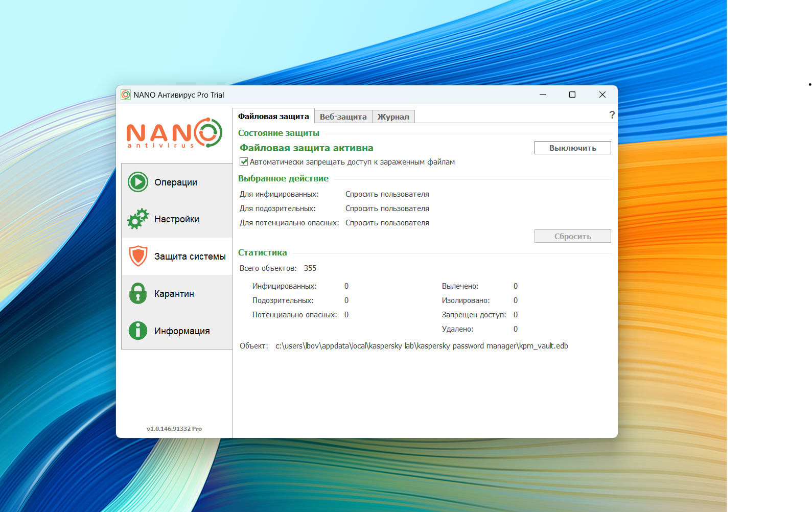The image size is (812, 512).
Task: Click the version number v1.0.146.91332 Pro
Action: pyautogui.click(x=174, y=429)
